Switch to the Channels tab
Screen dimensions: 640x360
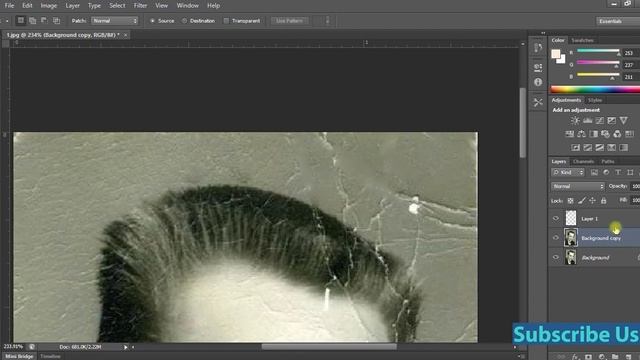(583, 162)
